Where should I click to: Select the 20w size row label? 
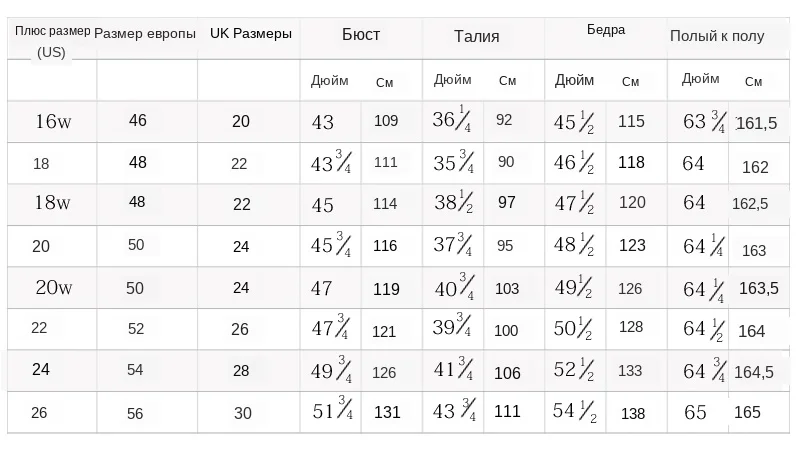[54, 287]
